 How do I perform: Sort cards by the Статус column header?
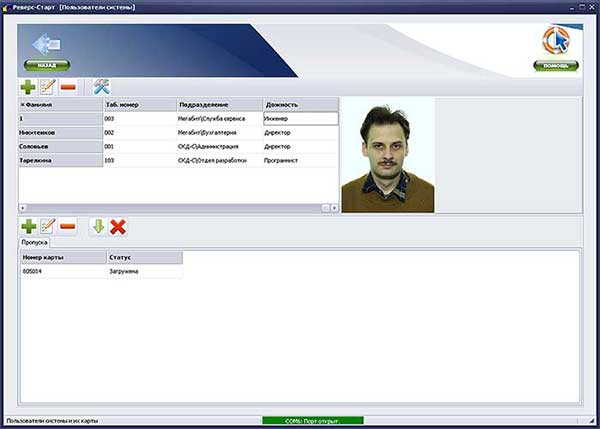point(145,258)
